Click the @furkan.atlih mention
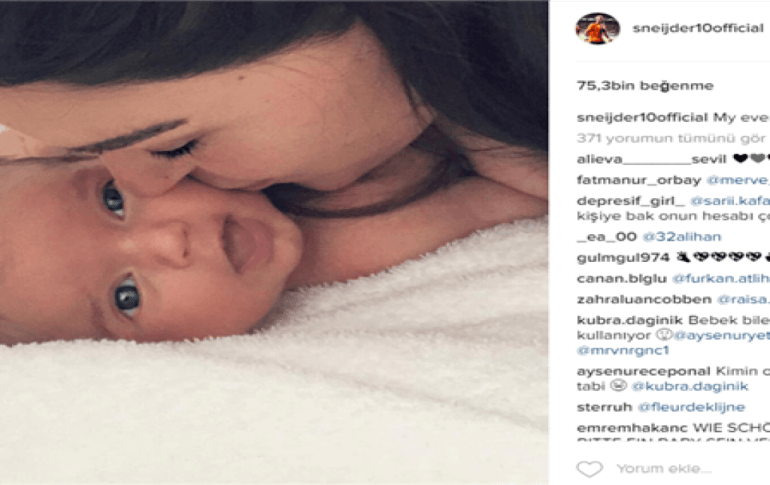The width and height of the screenshot is (770, 485). (720, 278)
